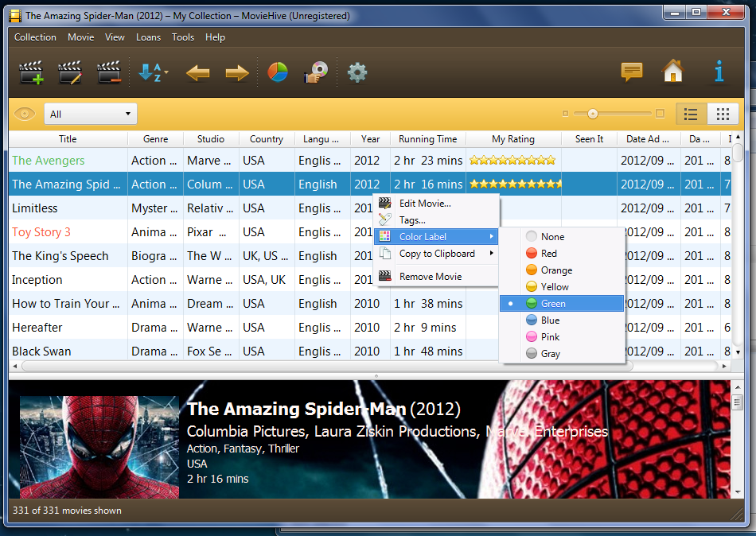756x536 pixels.
Task: Select the None color label
Action: [562, 237]
